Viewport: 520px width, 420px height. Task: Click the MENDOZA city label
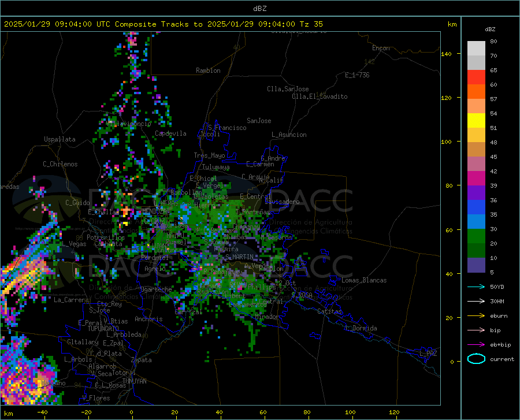[154, 211]
